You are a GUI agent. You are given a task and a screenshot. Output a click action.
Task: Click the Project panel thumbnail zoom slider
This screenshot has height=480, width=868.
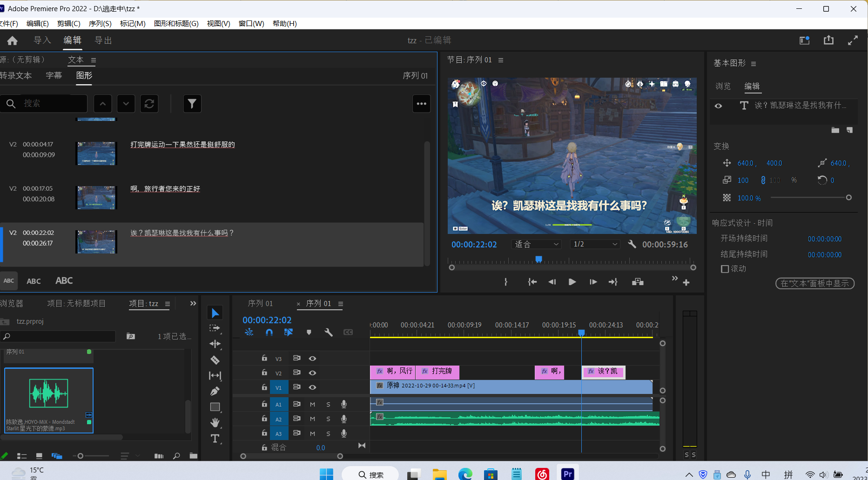click(x=81, y=456)
